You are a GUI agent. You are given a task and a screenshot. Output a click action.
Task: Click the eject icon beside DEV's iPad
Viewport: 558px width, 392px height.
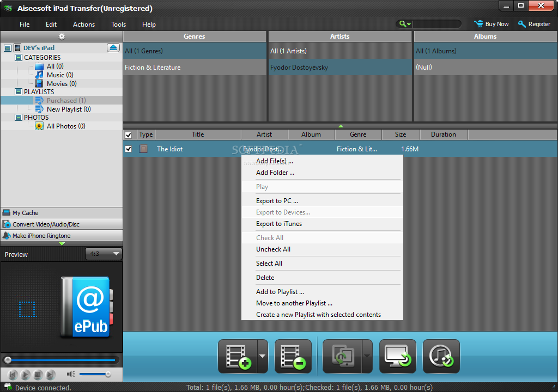(113, 48)
